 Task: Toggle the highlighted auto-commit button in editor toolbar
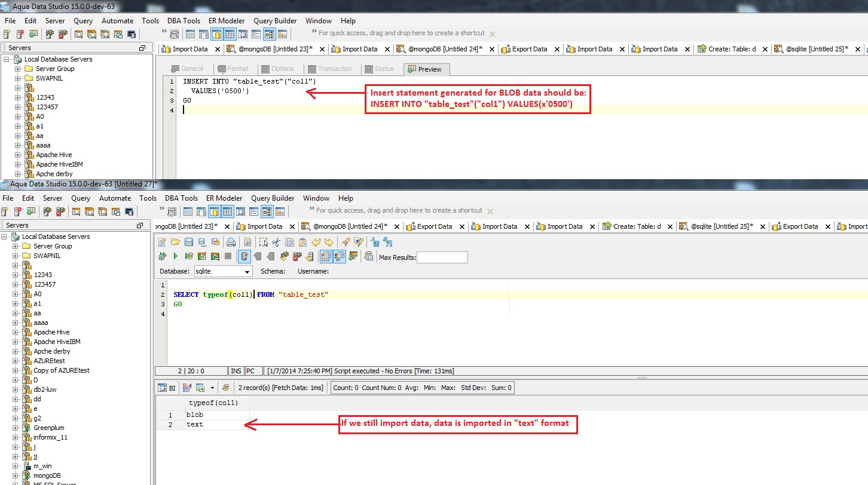244,256
